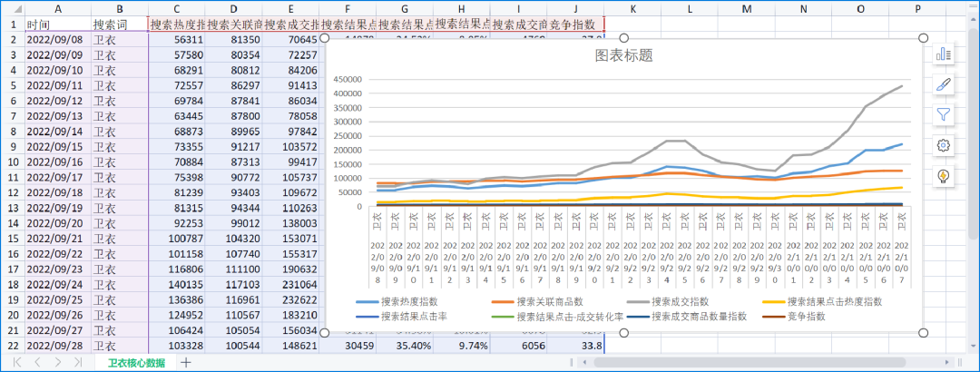Viewport: 980px width, 372px height.
Task: Select the date cell 2022/09/08
Action: pyautogui.click(x=58, y=39)
